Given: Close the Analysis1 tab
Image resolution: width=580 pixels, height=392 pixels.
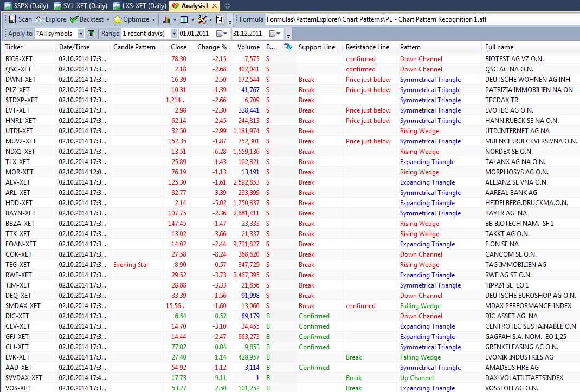Looking at the screenshot, I should pyautogui.click(x=215, y=6).
